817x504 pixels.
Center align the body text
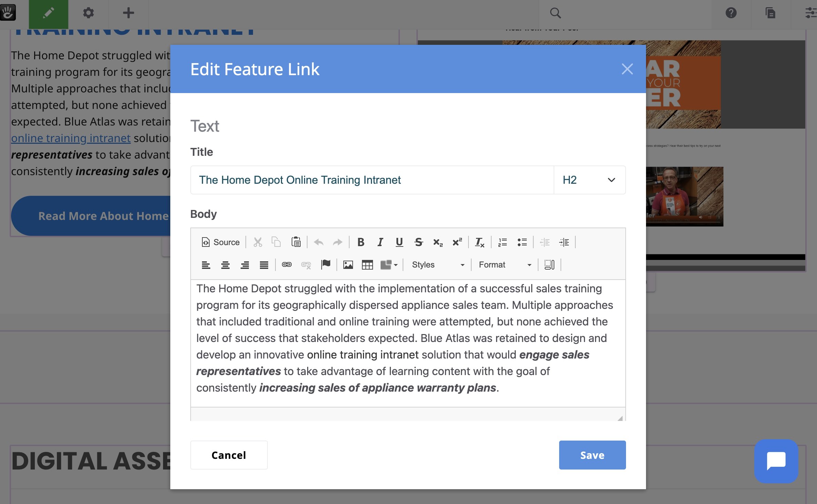click(x=225, y=265)
